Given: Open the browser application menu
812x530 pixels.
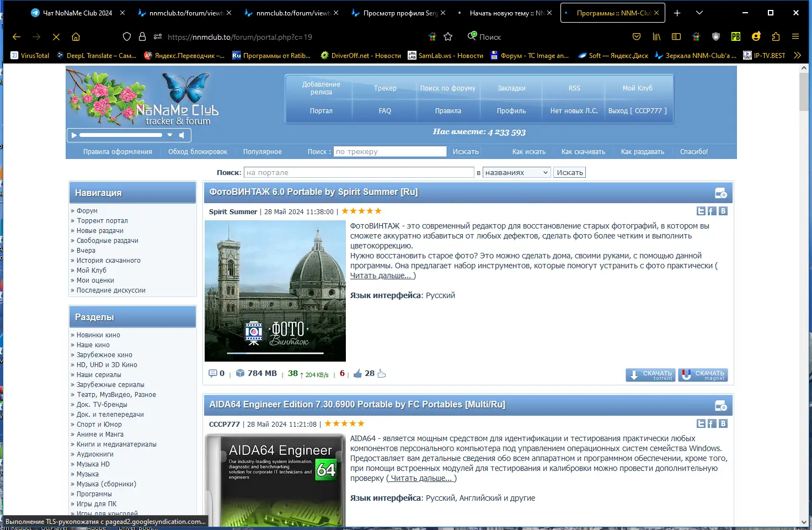Looking at the screenshot, I should pyautogui.click(x=795, y=36).
